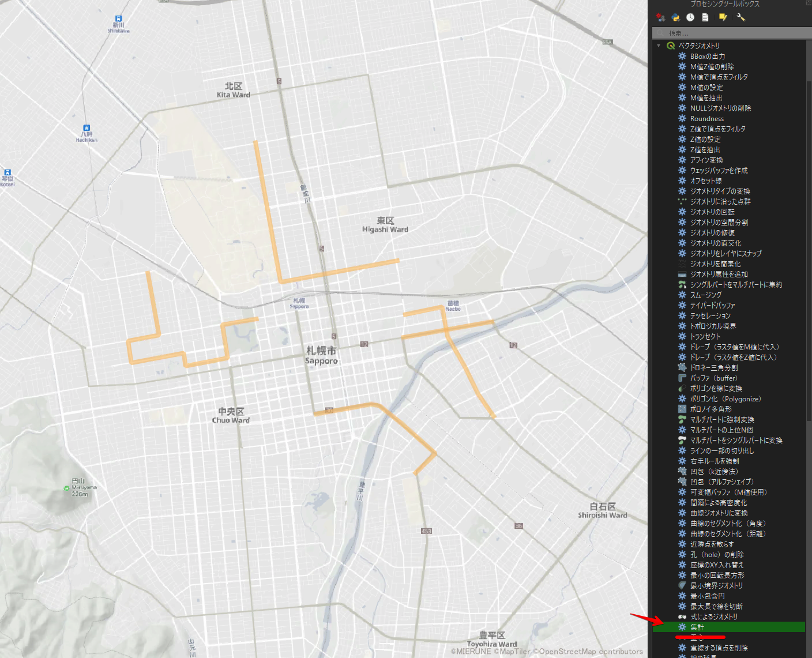This screenshot has height=658, width=812.
Task: Select the オフセット線 algorithm
Action: (x=706, y=181)
